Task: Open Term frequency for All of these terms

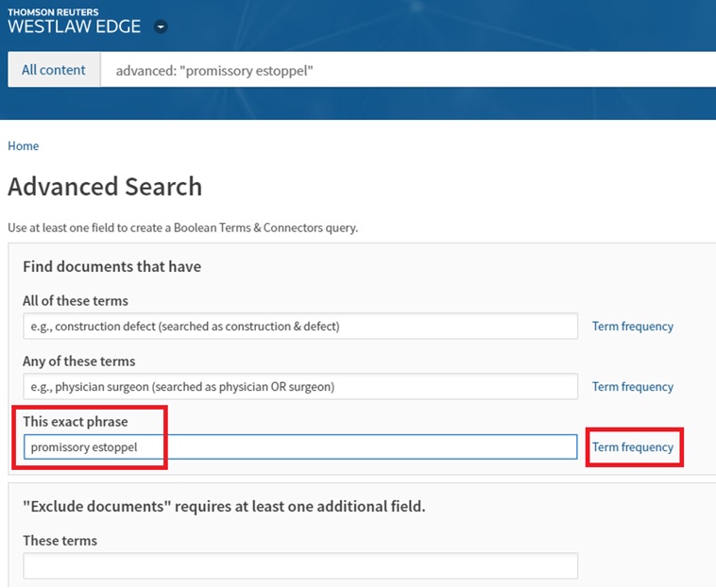Action: pyautogui.click(x=632, y=327)
